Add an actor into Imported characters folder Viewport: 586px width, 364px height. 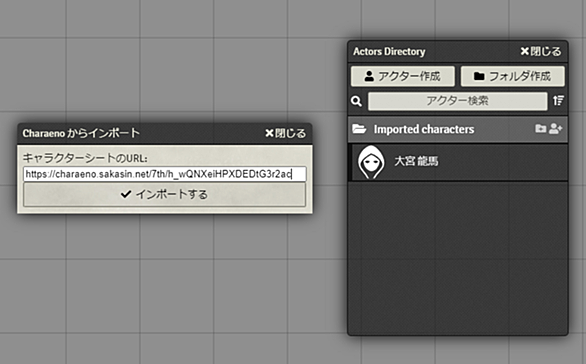pos(555,129)
